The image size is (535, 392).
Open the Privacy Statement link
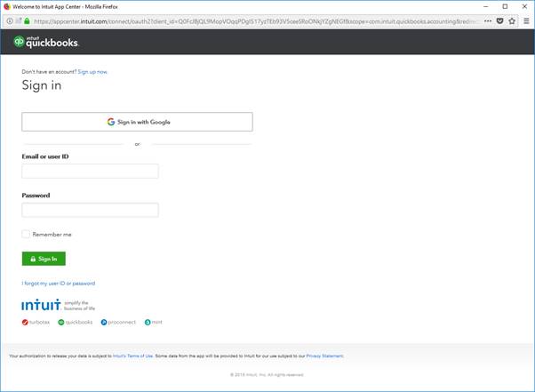pos(324,356)
